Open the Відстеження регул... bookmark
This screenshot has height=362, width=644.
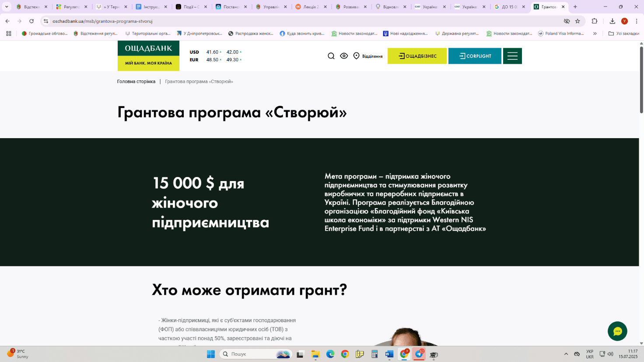coord(95,33)
